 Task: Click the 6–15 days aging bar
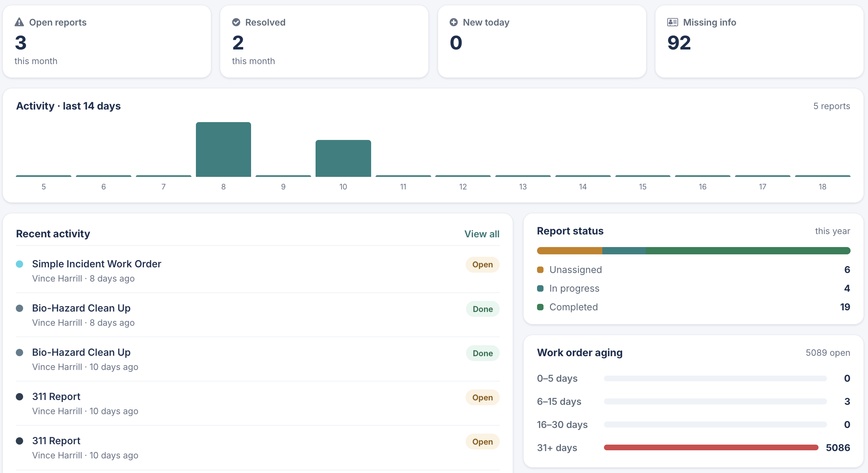(x=715, y=401)
